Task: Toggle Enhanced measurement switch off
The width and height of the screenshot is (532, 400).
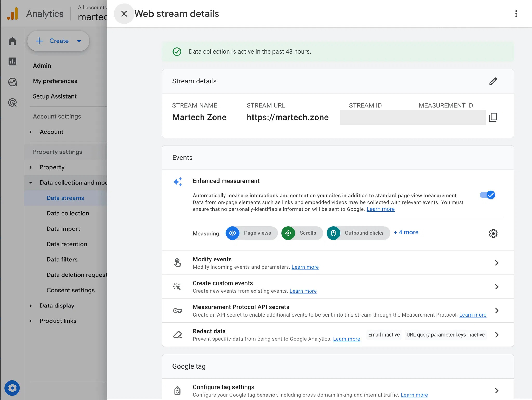Action: [487, 195]
